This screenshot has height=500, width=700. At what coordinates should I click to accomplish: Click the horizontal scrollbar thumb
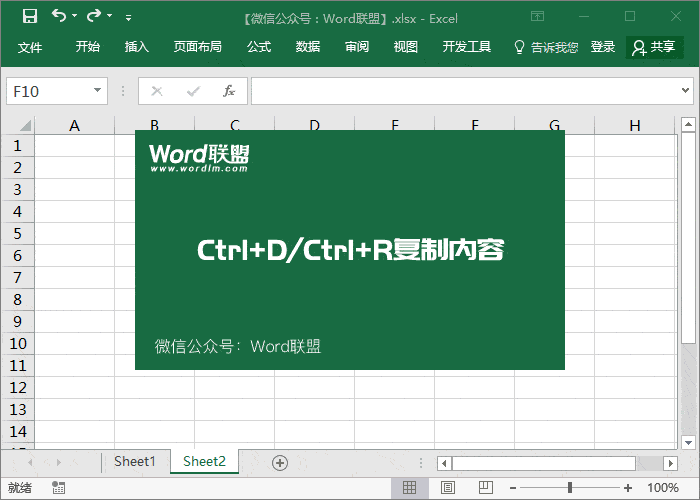pos(544,463)
